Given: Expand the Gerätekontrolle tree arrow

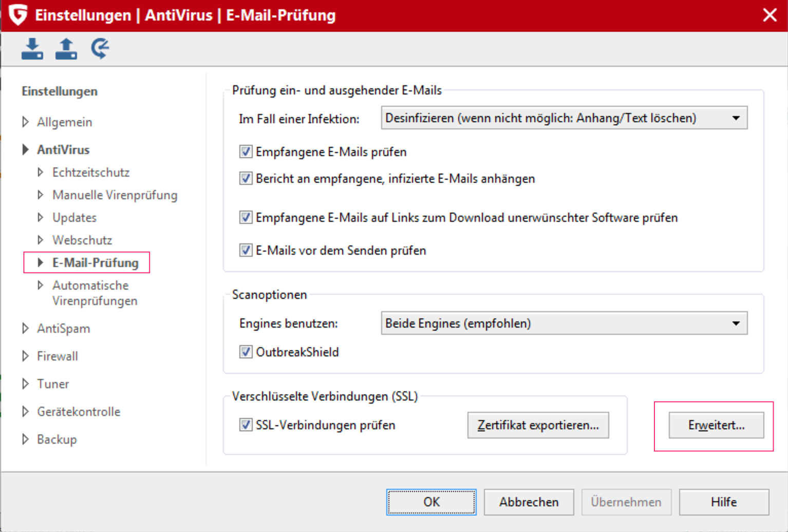Looking at the screenshot, I should pyautogui.click(x=25, y=411).
